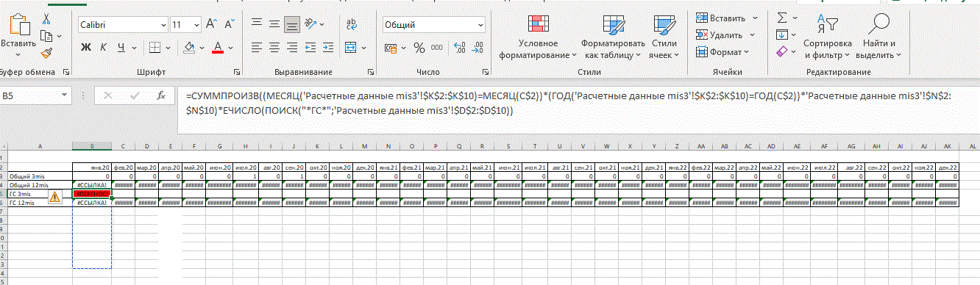The image size is (980, 285).
Task: Open the font size 11 dropdown
Action: [196, 24]
